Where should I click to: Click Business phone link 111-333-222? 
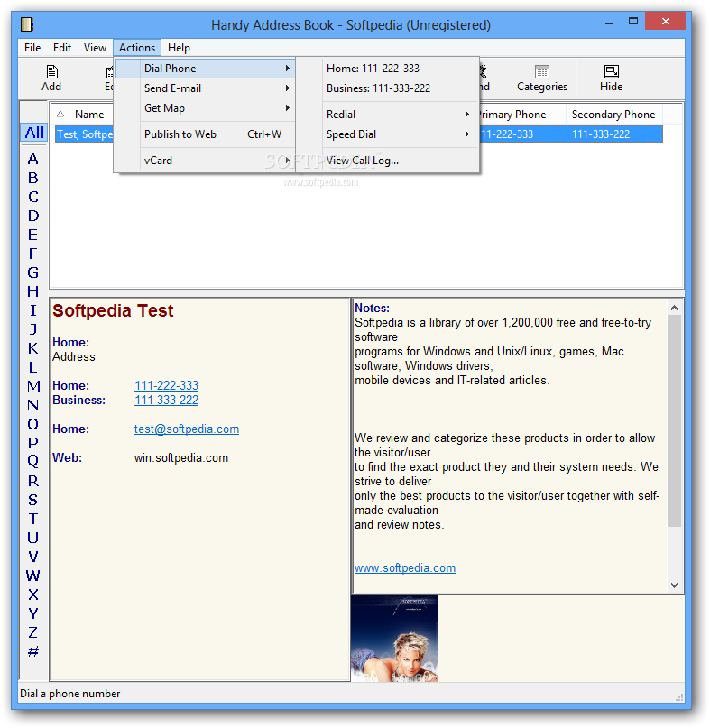click(166, 400)
